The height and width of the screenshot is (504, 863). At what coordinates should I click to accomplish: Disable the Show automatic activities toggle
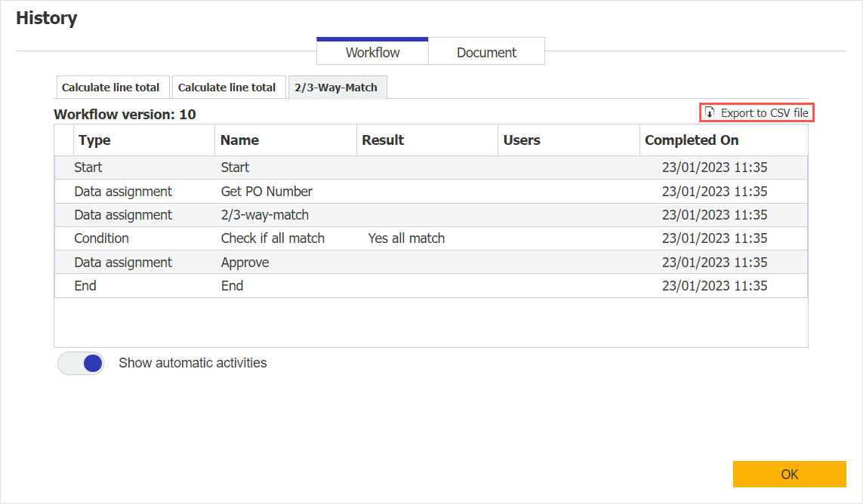(x=81, y=363)
